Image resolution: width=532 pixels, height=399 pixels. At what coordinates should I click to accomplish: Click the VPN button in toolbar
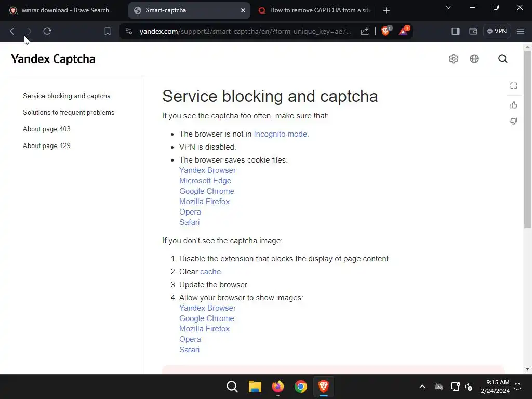pos(497,31)
